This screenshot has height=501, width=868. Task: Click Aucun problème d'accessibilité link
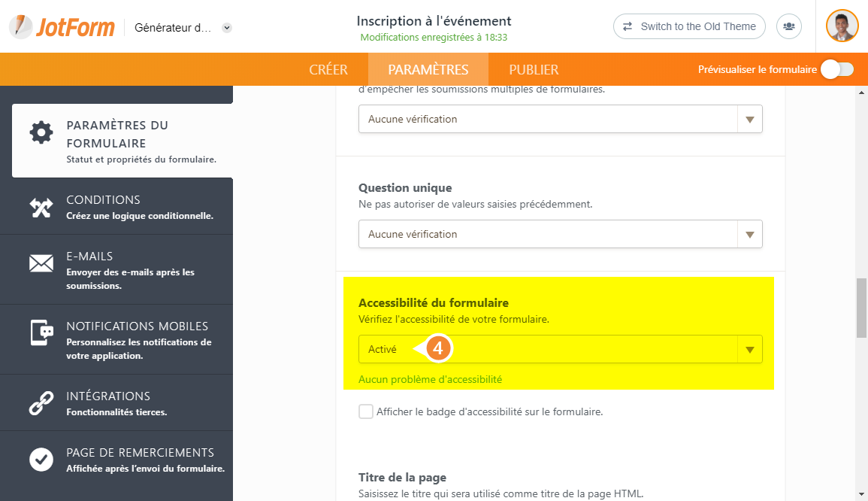[430, 380]
